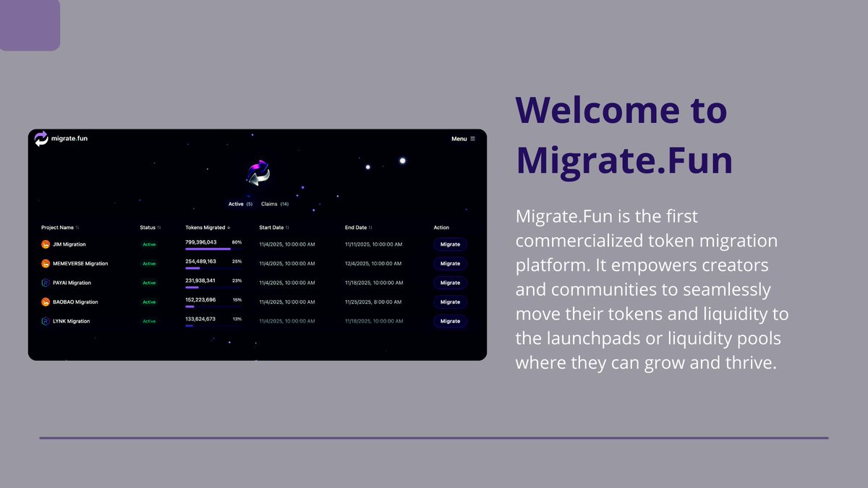Sort by Status column arrows

pyautogui.click(x=159, y=228)
